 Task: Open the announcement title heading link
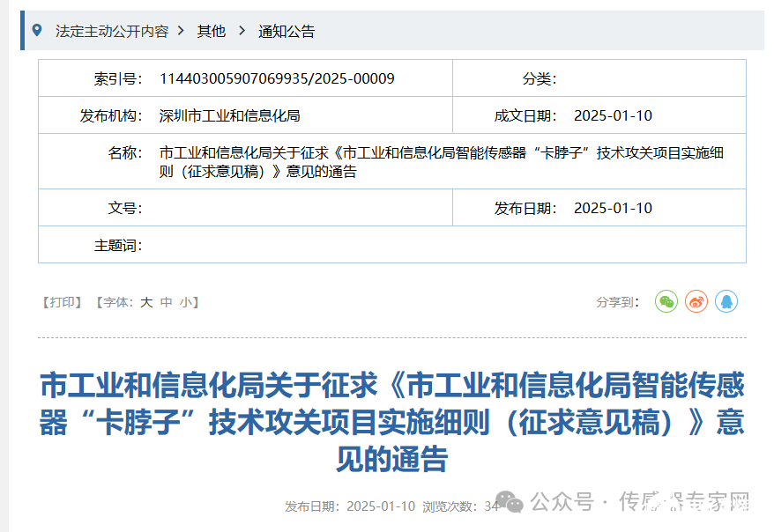[387, 413]
